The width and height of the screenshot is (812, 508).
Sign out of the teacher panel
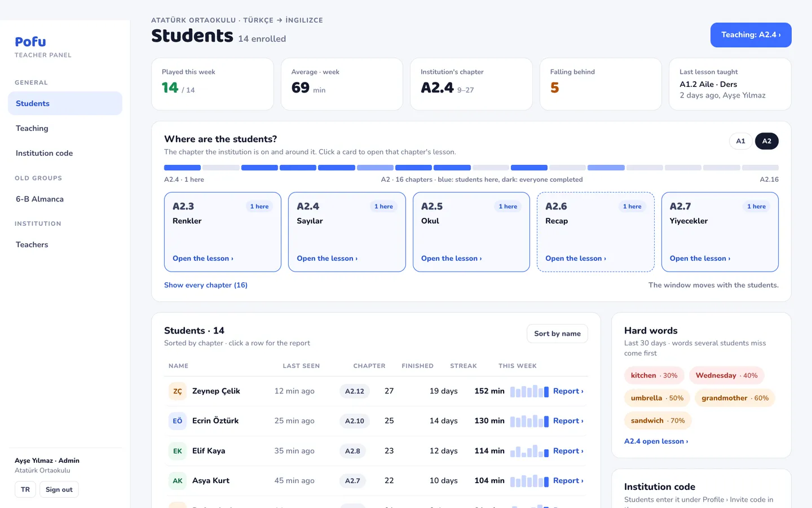pos(59,489)
